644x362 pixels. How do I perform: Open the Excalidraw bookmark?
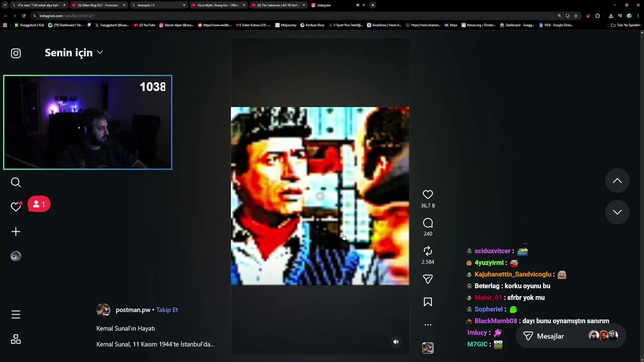384,25
